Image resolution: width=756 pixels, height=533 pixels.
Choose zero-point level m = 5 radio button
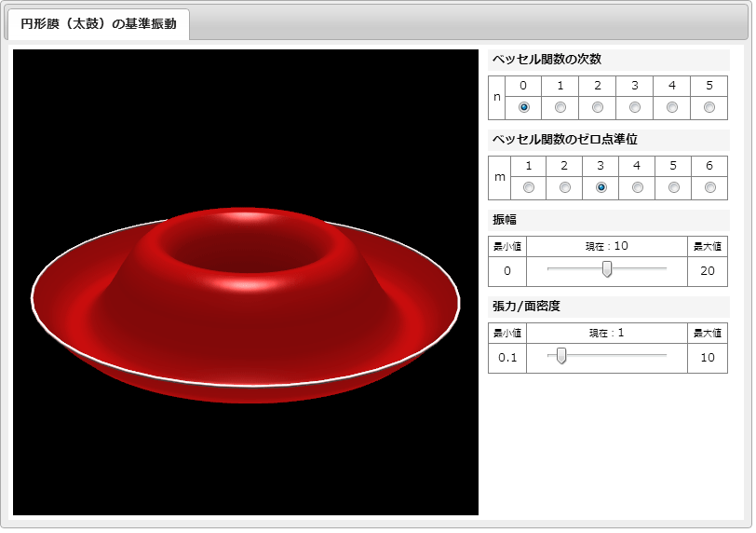(676, 187)
